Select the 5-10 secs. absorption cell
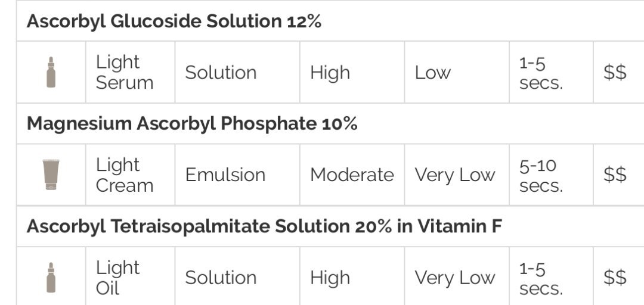The width and height of the screenshot is (644, 305). click(x=540, y=175)
